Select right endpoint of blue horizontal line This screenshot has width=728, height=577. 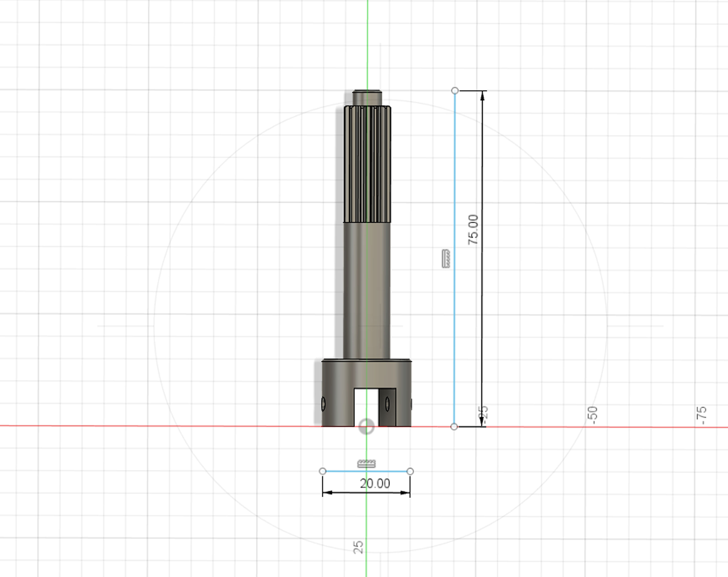coord(410,471)
